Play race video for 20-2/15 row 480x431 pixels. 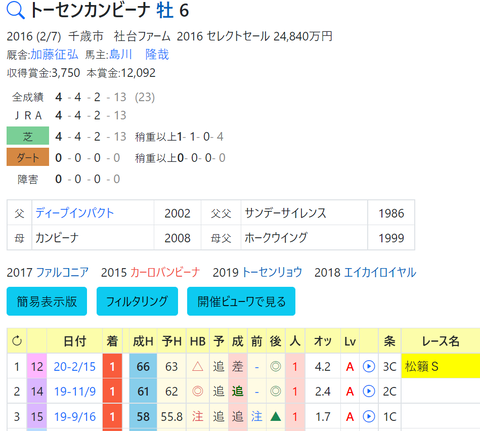(x=369, y=367)
